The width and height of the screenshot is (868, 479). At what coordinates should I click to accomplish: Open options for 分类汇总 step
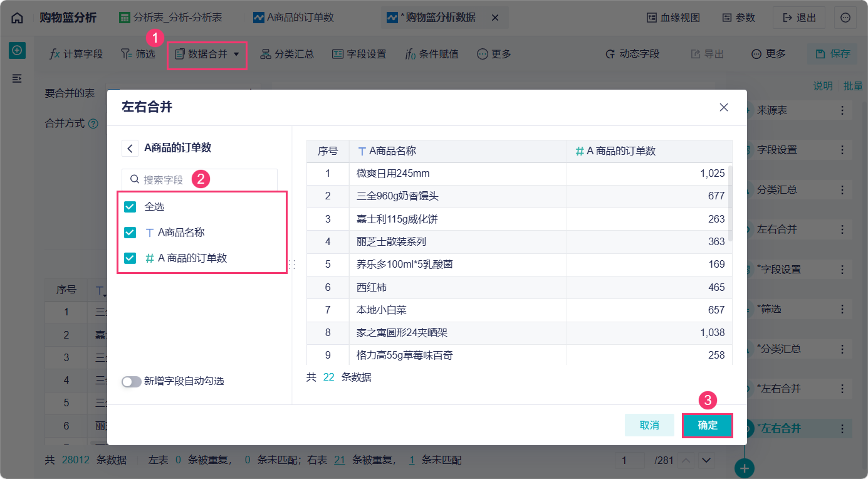pos(842,189)
